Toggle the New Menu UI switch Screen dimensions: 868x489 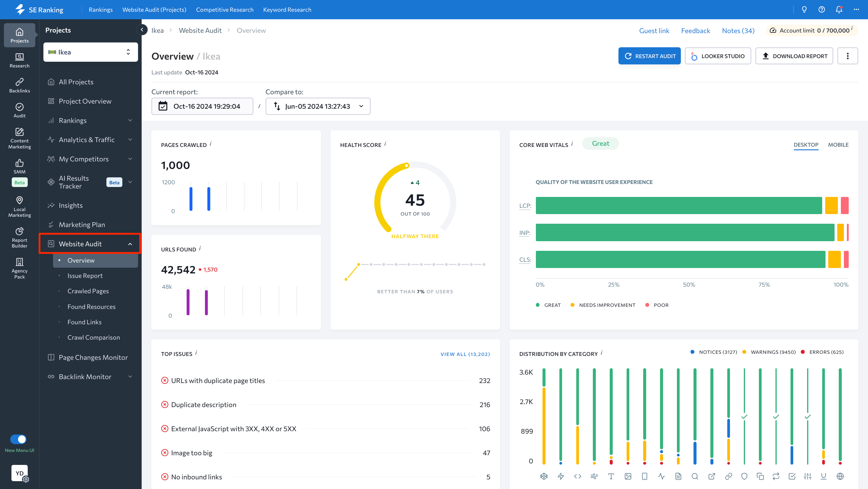click(x=18, y=439)
